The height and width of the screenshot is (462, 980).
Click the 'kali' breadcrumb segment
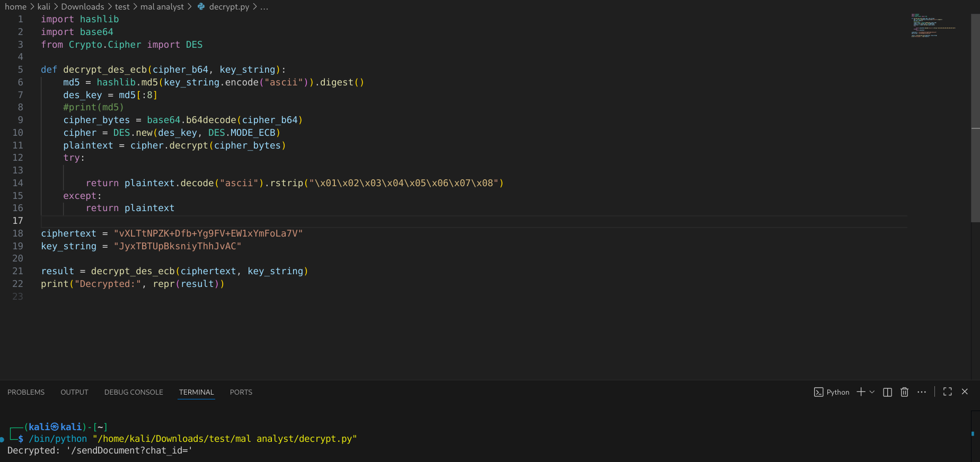[x=44, y=7]
